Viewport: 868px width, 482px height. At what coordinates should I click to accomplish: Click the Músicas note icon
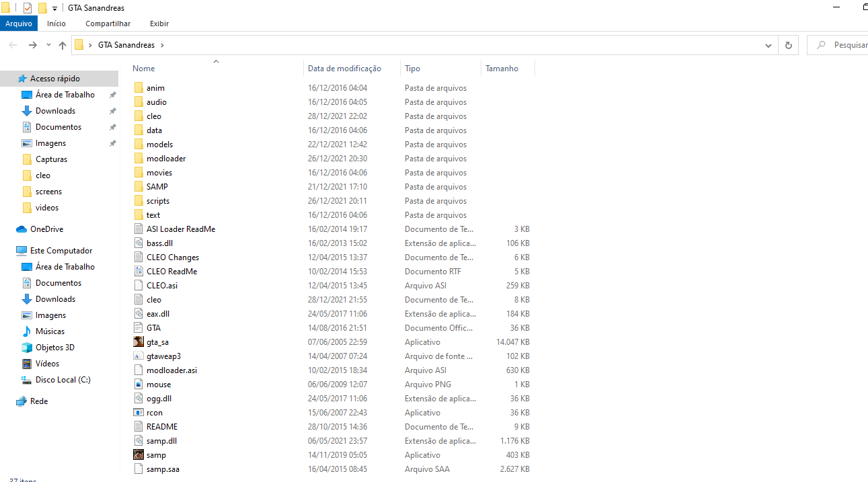tap(27, 331)
